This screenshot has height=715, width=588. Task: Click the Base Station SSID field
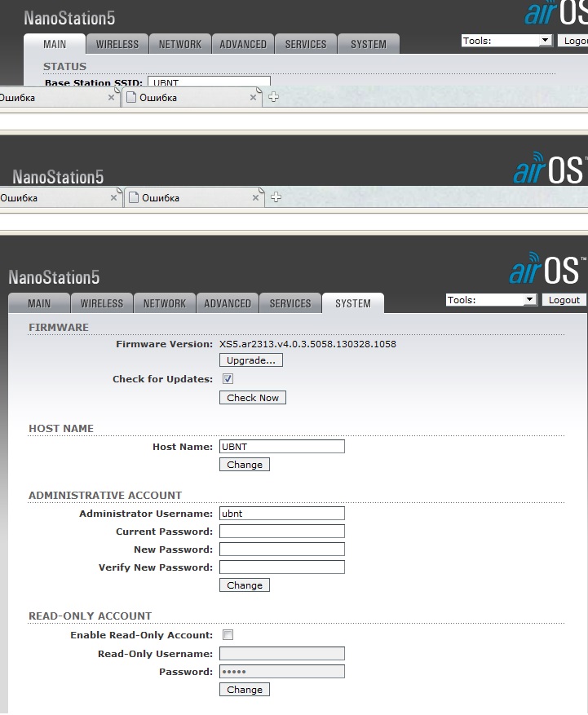point(210,82)
